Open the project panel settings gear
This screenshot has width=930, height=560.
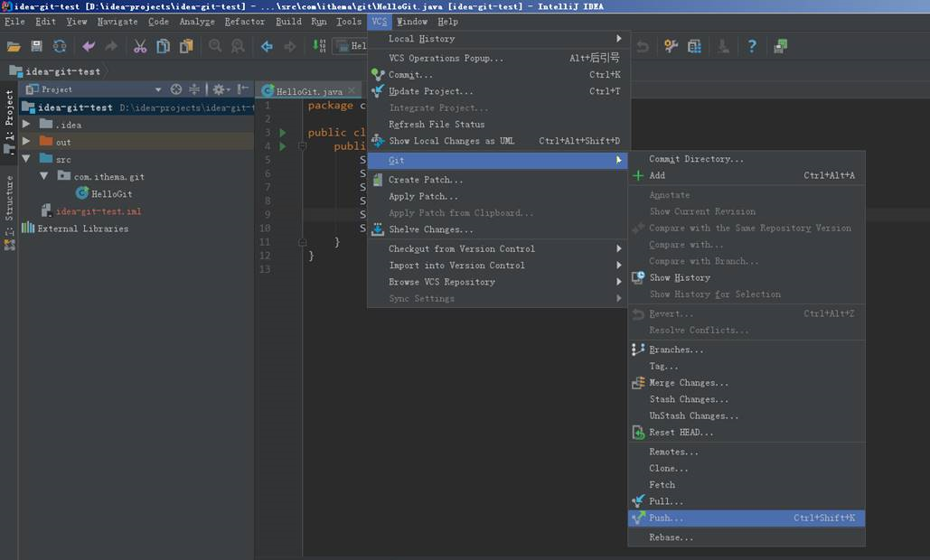pos(219,89)
